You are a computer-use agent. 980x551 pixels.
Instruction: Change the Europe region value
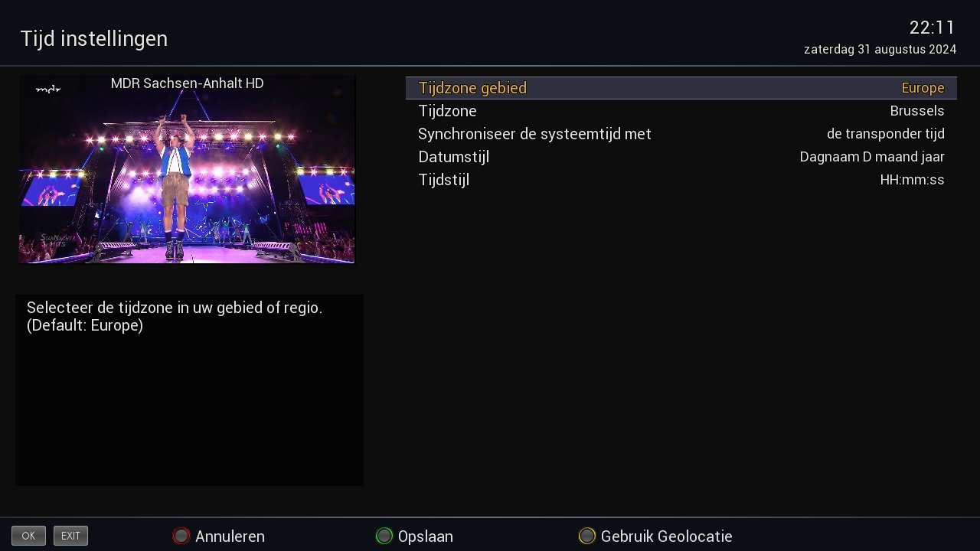[x=923, y=88]
